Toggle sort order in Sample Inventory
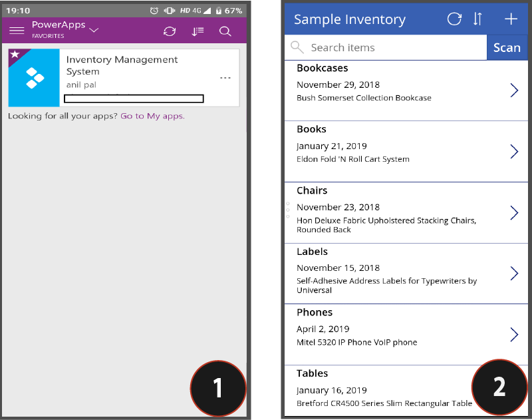 477,19
